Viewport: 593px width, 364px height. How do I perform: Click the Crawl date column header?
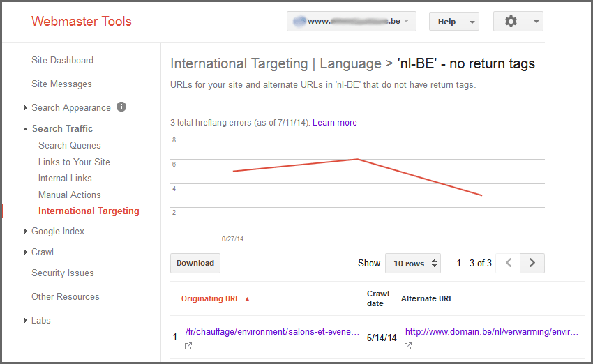378,298
